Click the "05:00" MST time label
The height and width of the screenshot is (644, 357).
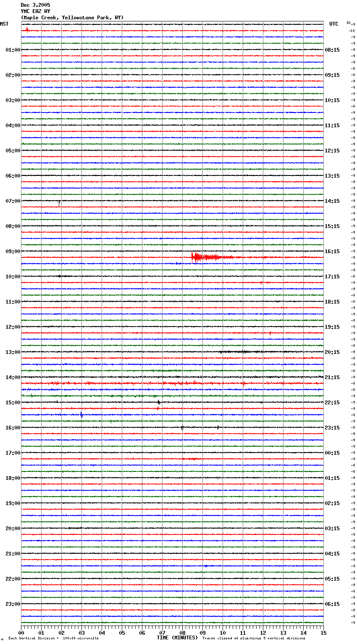(13, 151)
